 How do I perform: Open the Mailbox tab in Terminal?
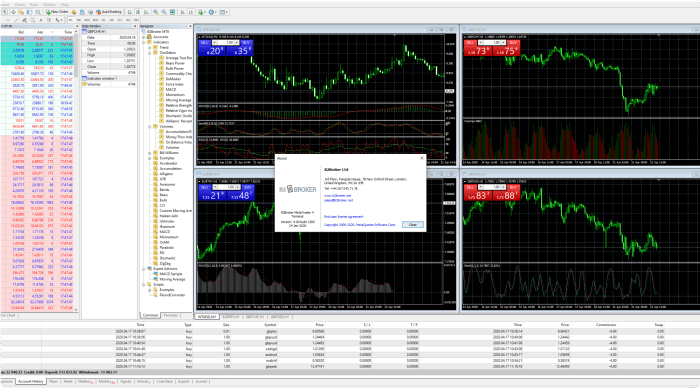[x=85, y=382]
